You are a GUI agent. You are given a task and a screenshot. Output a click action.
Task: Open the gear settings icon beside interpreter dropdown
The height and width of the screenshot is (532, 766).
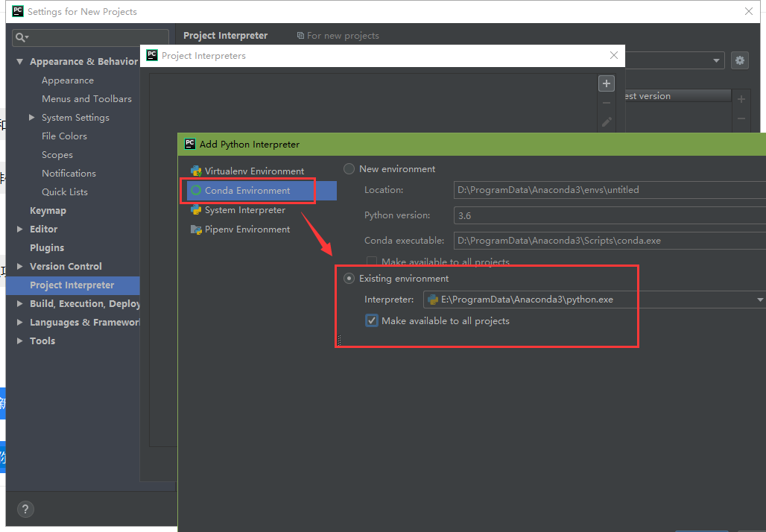click(x=740, y=60)
